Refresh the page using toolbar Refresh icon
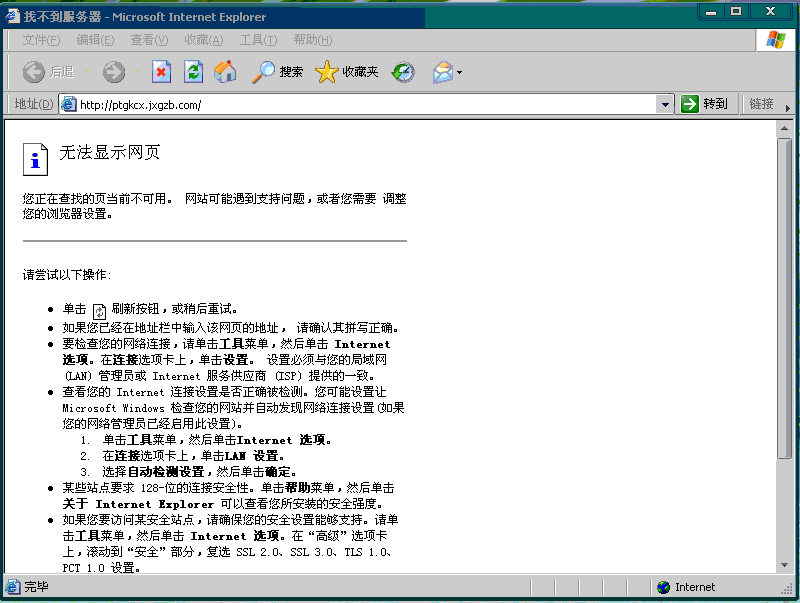Viewport: 800px width, 603px height. coord(193,72)
